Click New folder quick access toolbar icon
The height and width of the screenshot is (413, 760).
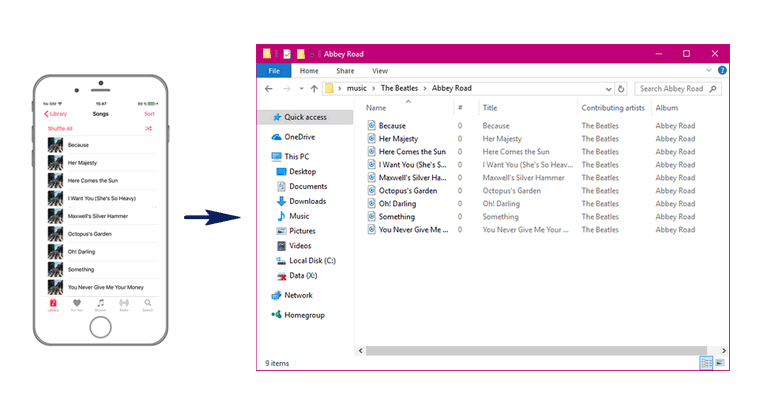301,54
